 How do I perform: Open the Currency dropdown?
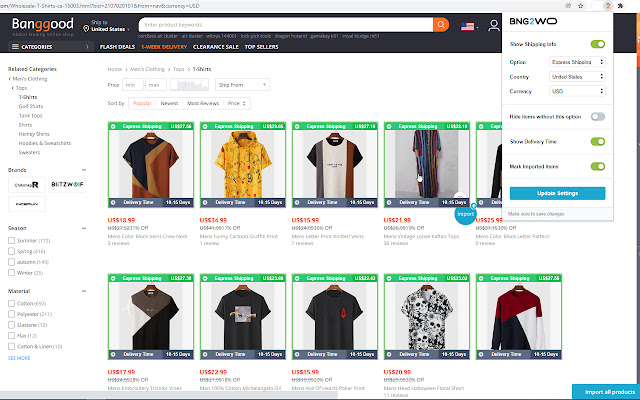click(x=577, y=91)
